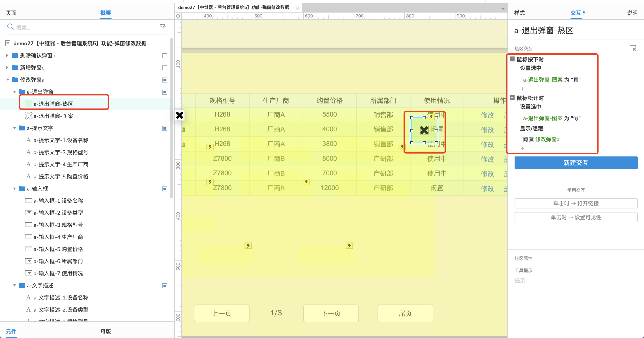Click plus icon under 鼠标松开时 to add action
The width and height of the screenshot is (644, 338).
pyautogui.click(x=522, y=149)
